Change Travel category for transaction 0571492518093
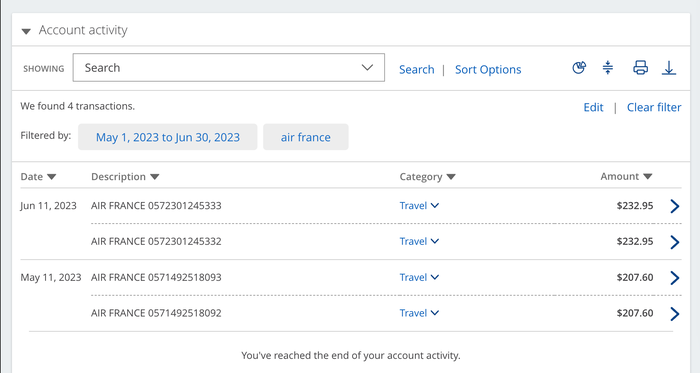Viewport: 700px width, 373px height. click(419, 278)
